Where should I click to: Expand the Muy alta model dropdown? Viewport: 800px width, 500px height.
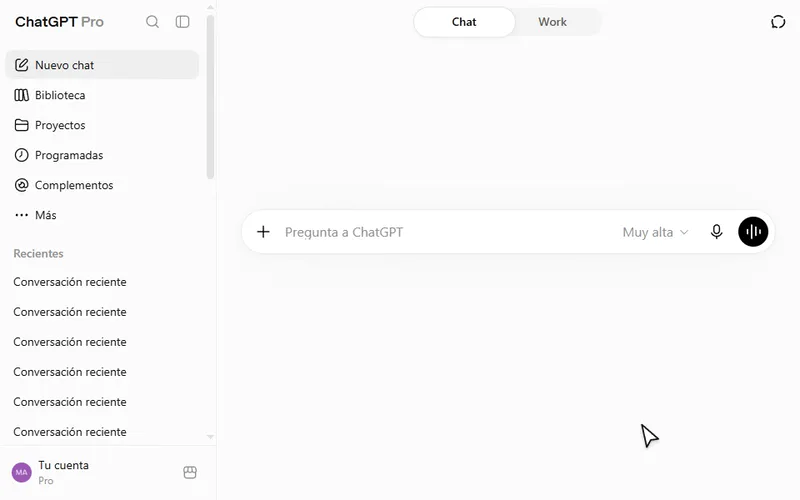(655, 233)
